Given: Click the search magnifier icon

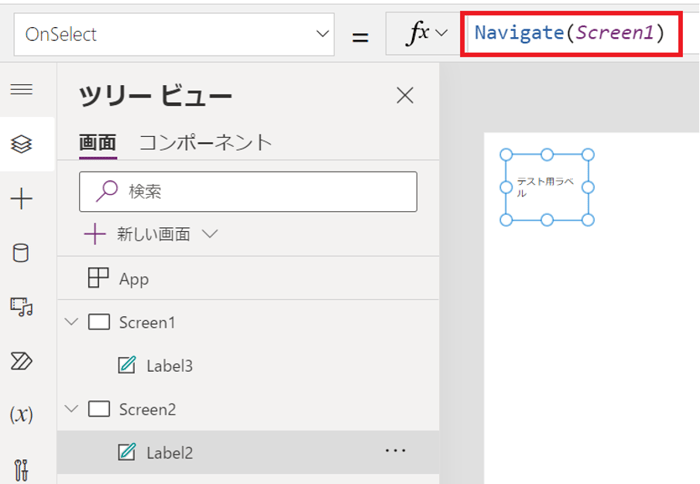Looking at the screenshot, I should click(107, 191).
